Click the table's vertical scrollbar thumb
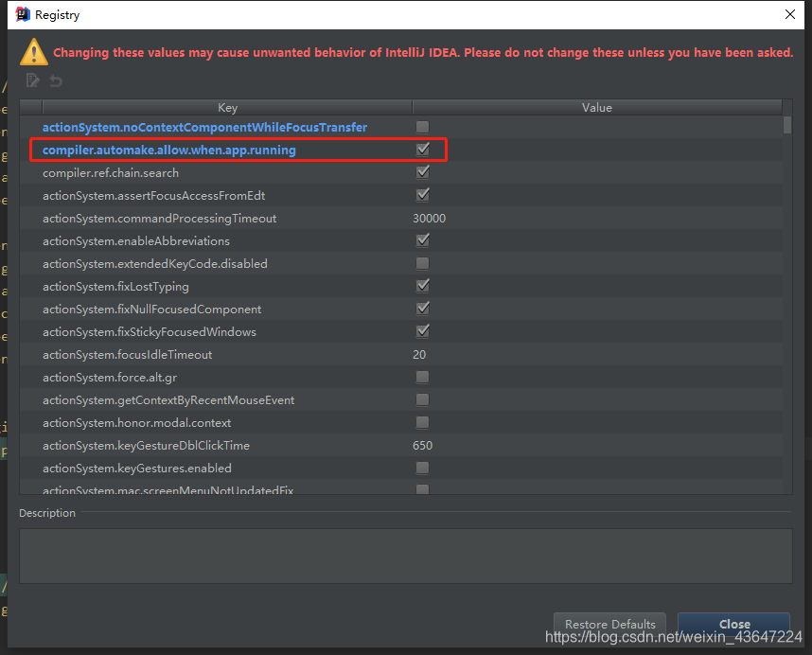 click(x=787, y=125)
